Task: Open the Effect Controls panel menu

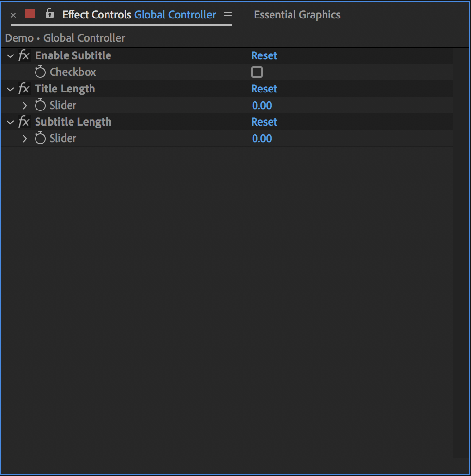Action: click(227, 15)
